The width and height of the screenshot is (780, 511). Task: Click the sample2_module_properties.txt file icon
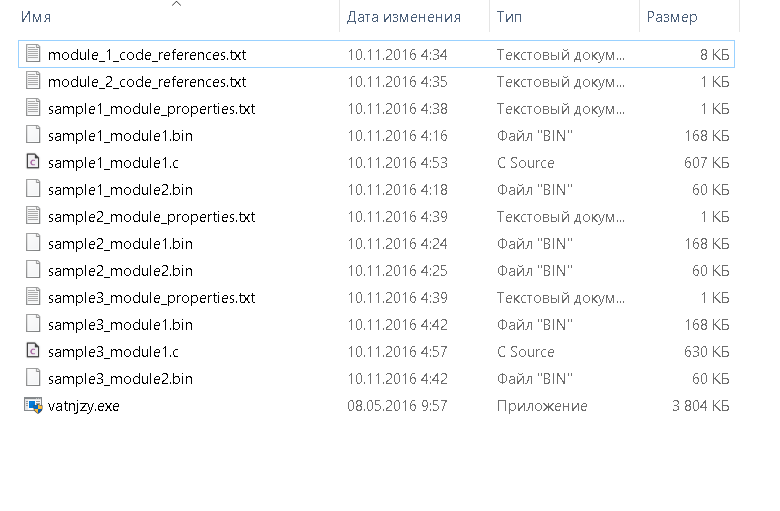pos(33,216)
